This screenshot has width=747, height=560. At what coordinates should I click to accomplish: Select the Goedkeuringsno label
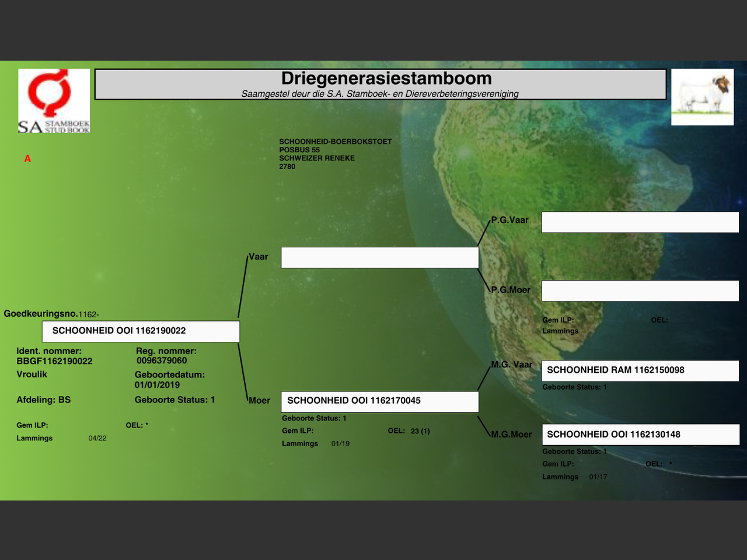(x=39, y=313)
